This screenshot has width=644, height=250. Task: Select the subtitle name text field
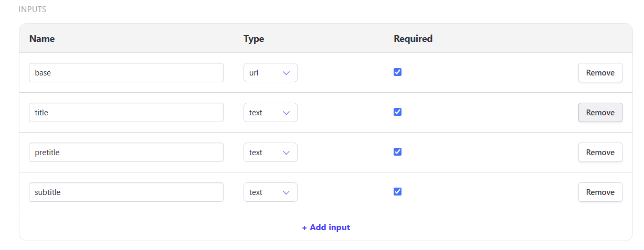click(126, 192)
